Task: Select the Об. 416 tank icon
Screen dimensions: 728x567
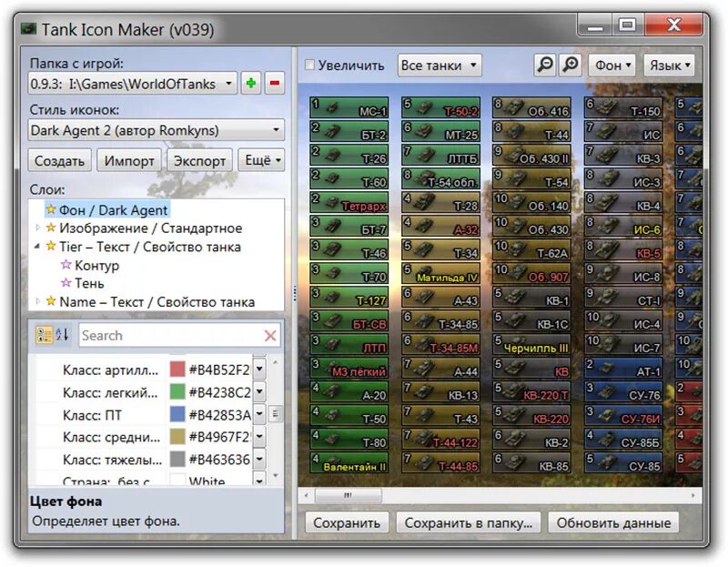Action: pyautogui.click(x=532, y=107)
